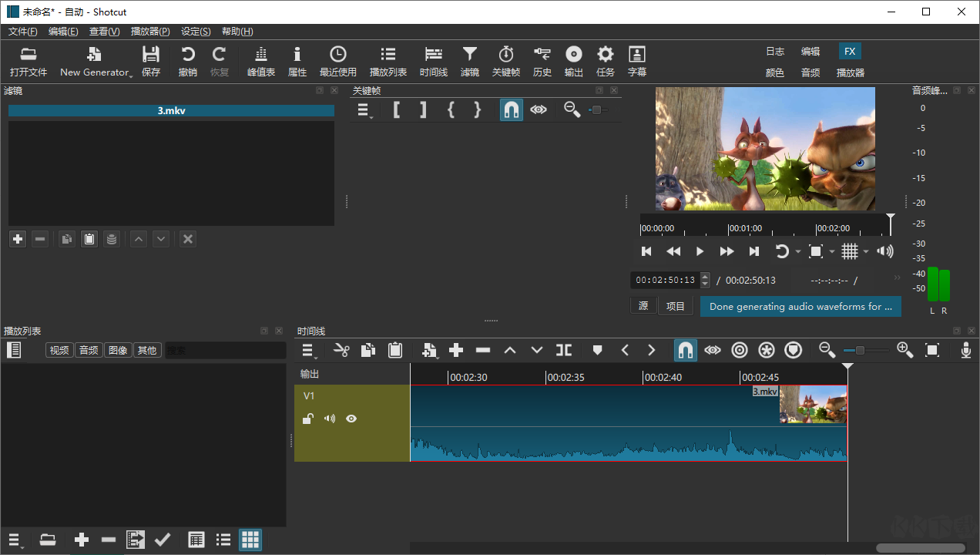Cut the selection with the timeline scissors icon

pyautogui.click(x=341, y=350)
